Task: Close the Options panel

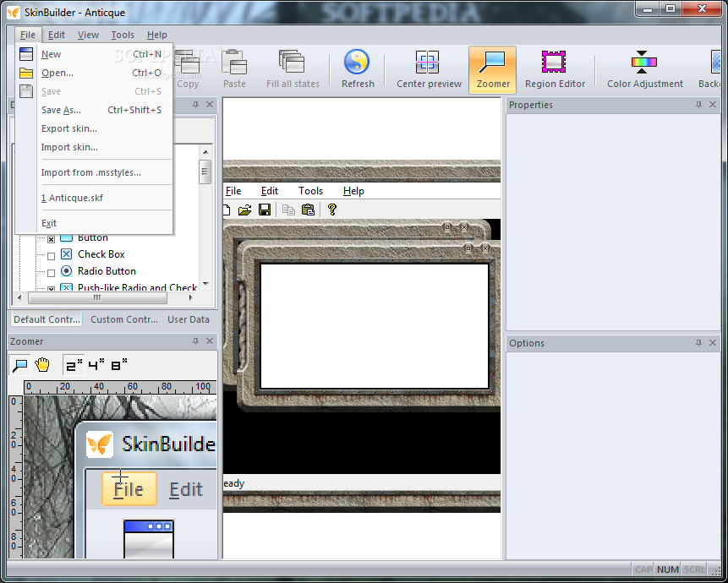Action: pyautogui.click(x=713, y=343)
